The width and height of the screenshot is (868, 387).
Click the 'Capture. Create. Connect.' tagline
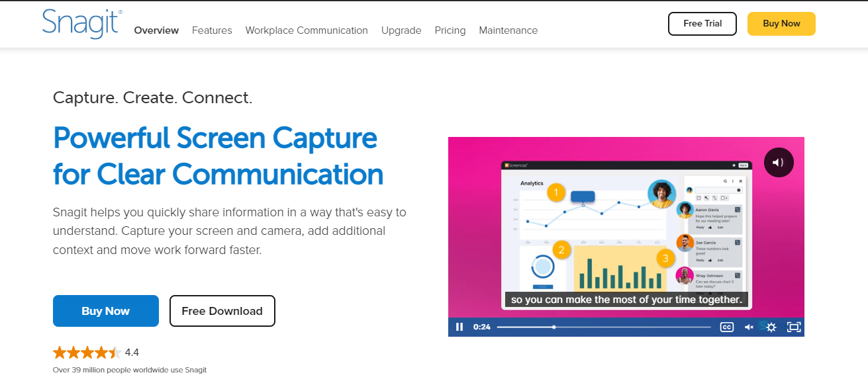[x=152, y=98]
